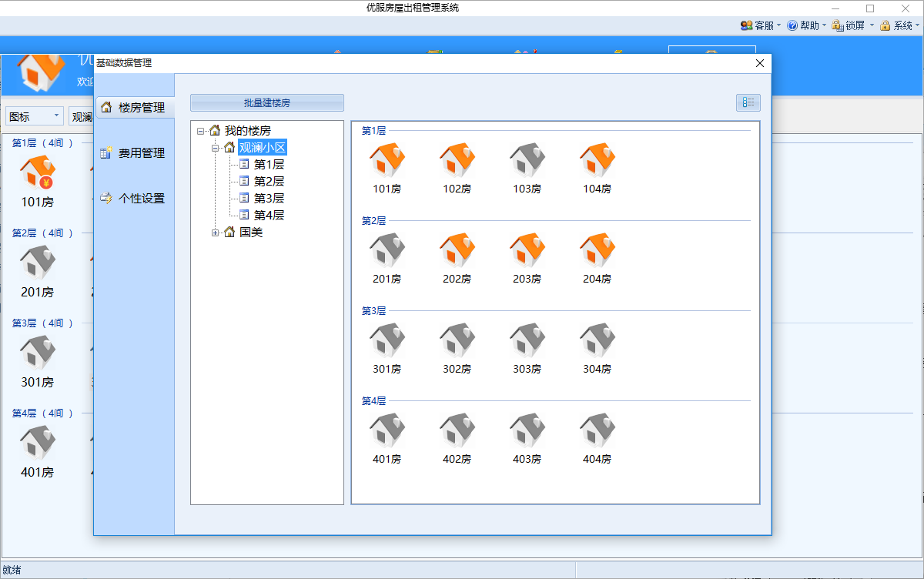Open 个性设置 tab in sidebar
The width and height of the screenshot is (924, 579).
click(x=134, y=198)
